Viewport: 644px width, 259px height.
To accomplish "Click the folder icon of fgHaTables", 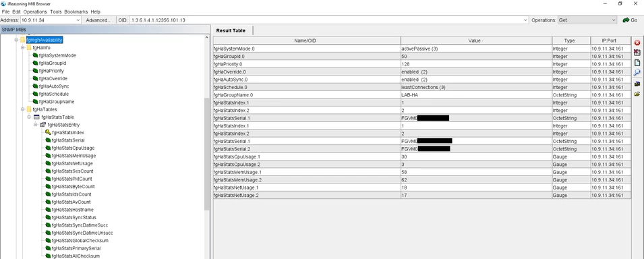I will click(x=29, y=109).
